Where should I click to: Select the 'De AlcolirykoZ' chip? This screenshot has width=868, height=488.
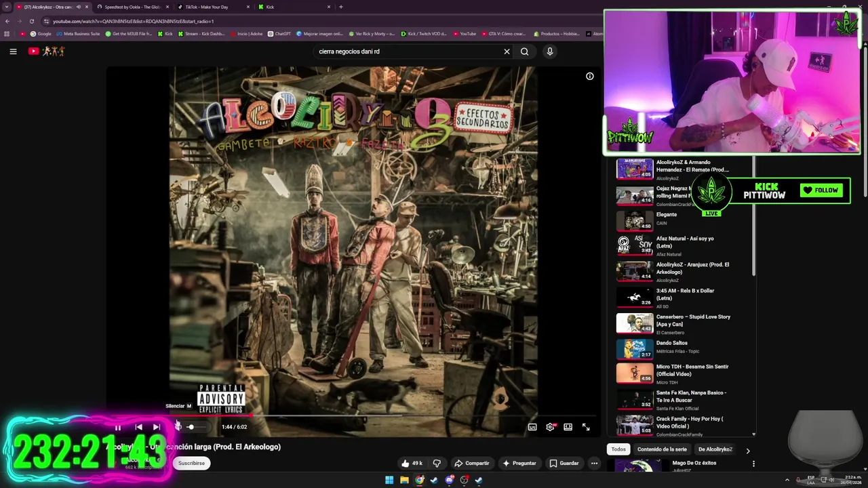(715, 449)
